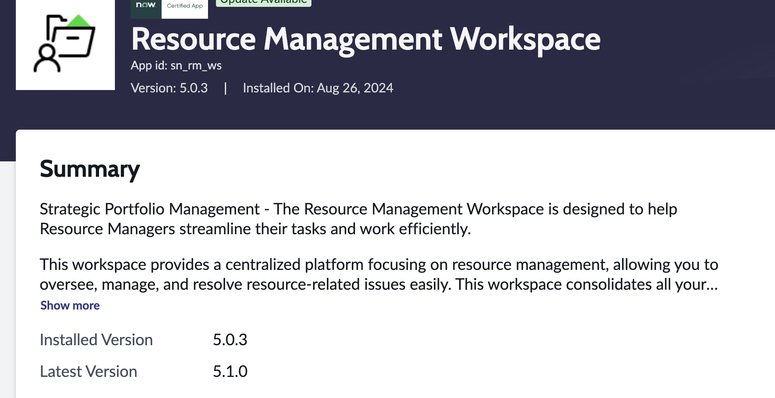Viewport: 775px width, 398px height.
Task: Click the Resource Management Workspace app icon
Action: pos(65,44)
